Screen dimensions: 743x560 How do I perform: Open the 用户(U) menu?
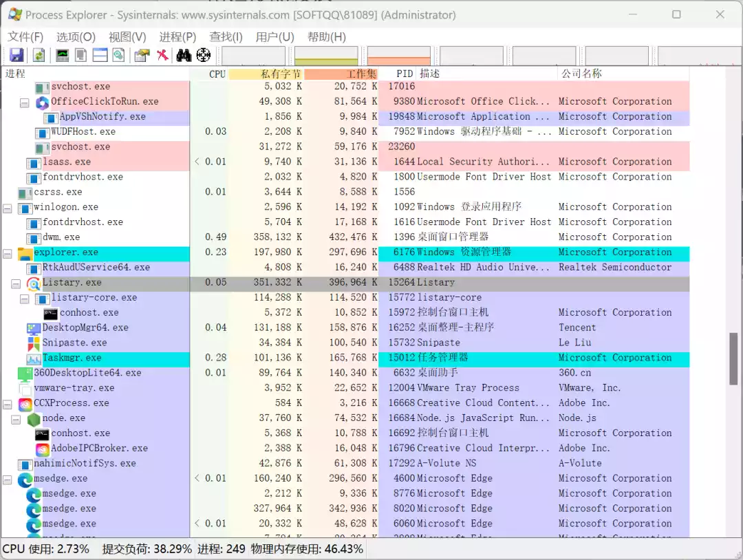point(274,37)
